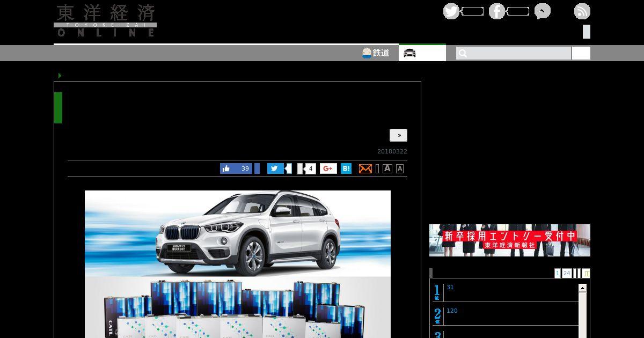Screen dimensions: 644x338
Task: Open the Toyo Keizai Online logo
Action: coord(105,20)
